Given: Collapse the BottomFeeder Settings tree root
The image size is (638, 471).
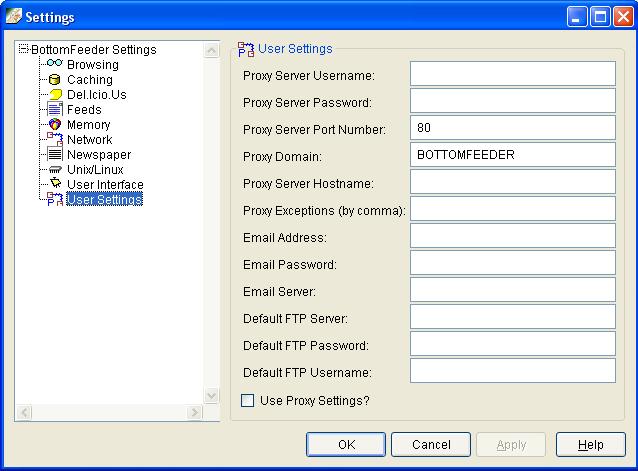Looking at the screenshot, I should coord(23,49).
